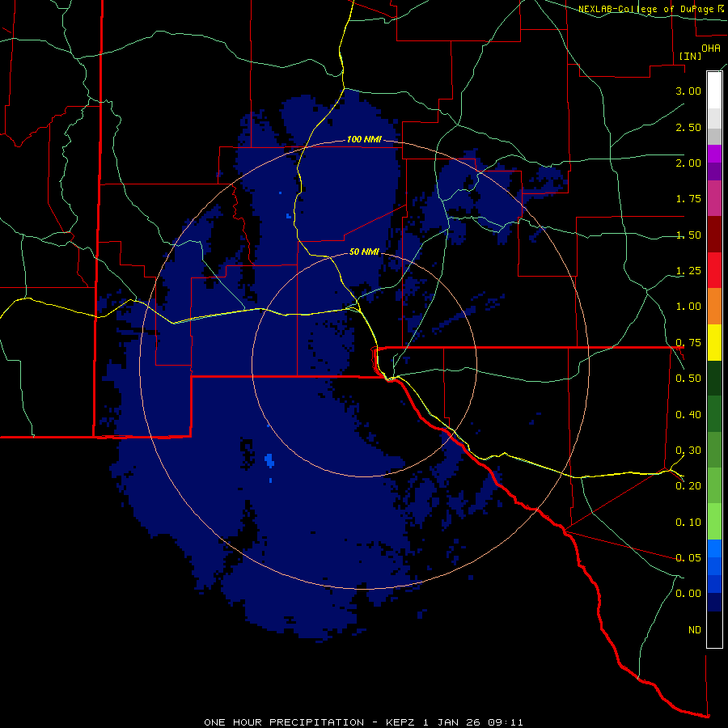The image size is (728, 728).
Task: Click the [IN] units label
Action: [690, 56]
